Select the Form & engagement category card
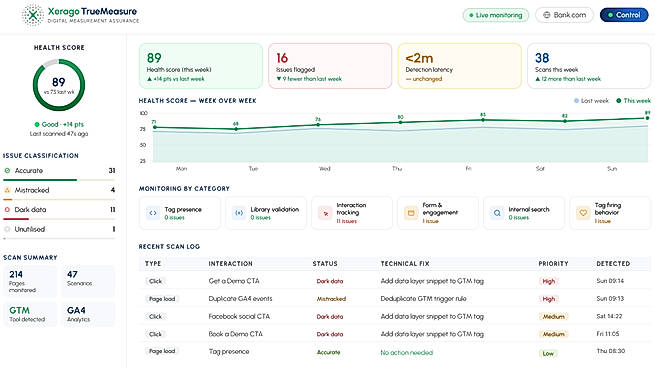 (x=438, y=213)
